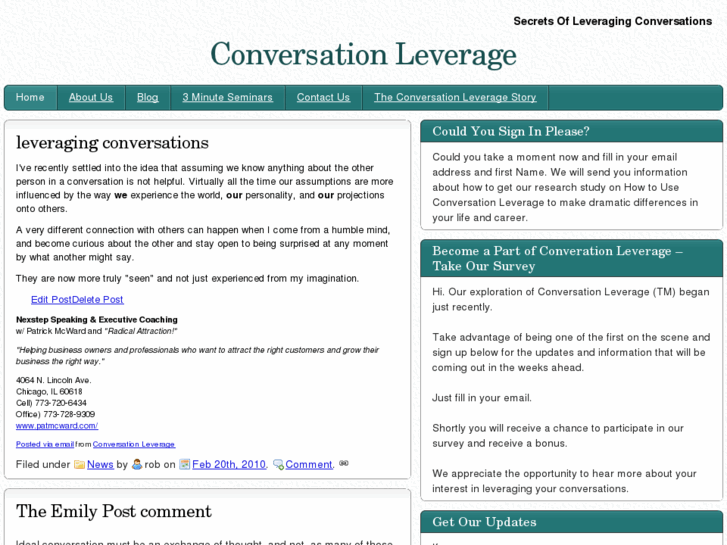The width and height of the screenshot is (727, 545).
Task: Click 'w/ Patrick McWard and Radical Attraction!' line
Action: click(96, 331)
